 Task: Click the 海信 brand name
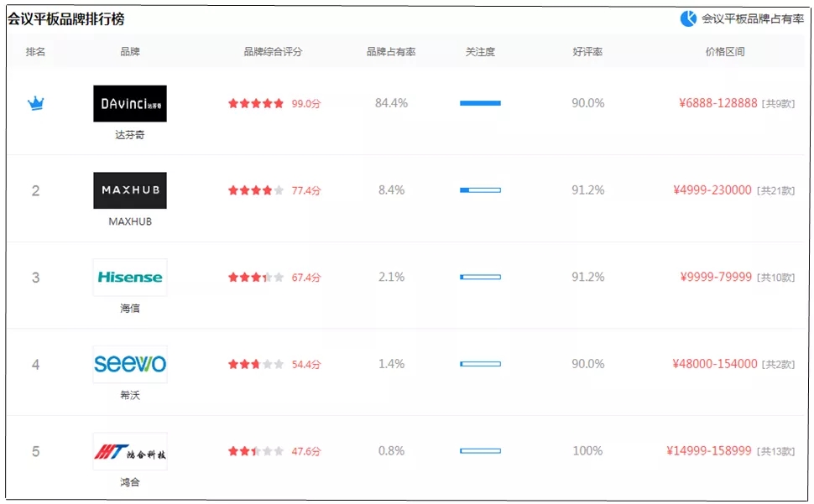coord(130,309)
